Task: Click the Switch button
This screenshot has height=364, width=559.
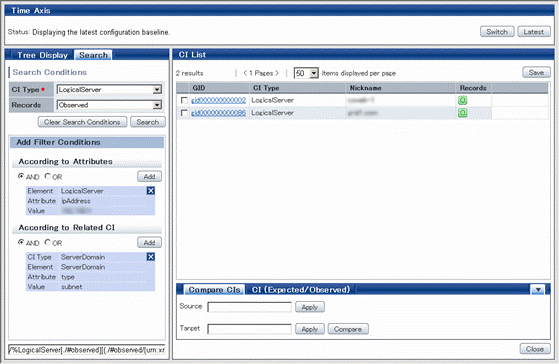Action: click(497, 32)
